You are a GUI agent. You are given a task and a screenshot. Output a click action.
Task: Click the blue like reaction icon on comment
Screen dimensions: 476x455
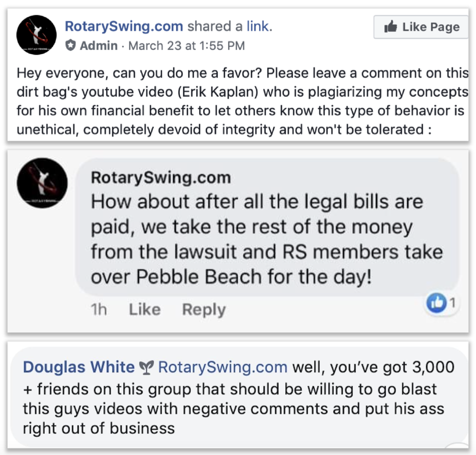tap(436, 303)
